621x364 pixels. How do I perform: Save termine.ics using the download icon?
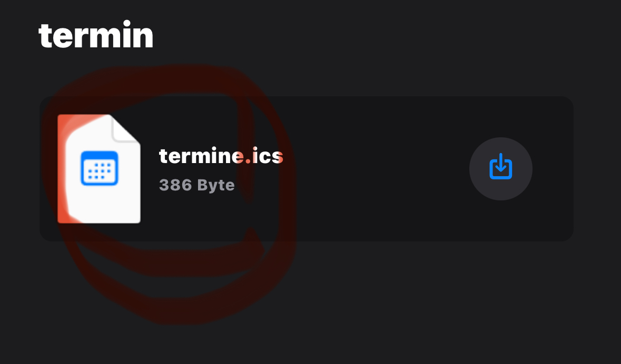click(x=500, y=167)
